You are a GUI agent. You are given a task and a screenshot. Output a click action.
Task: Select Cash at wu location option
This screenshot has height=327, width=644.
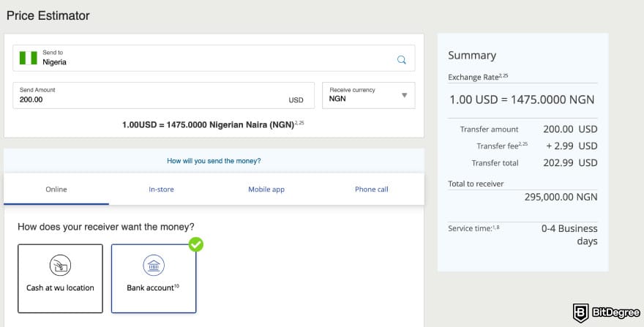click(60, 279)
